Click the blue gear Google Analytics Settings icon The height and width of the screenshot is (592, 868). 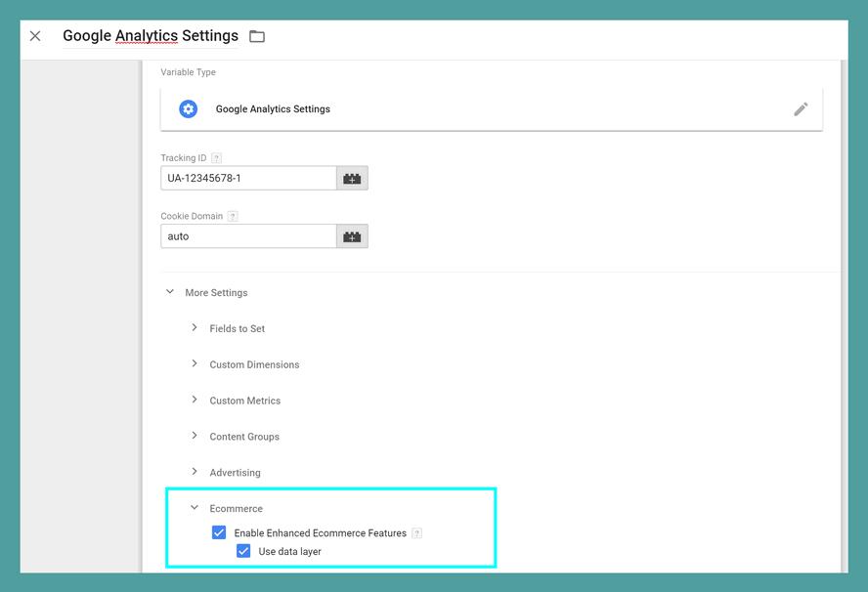(x=189, y=109)
